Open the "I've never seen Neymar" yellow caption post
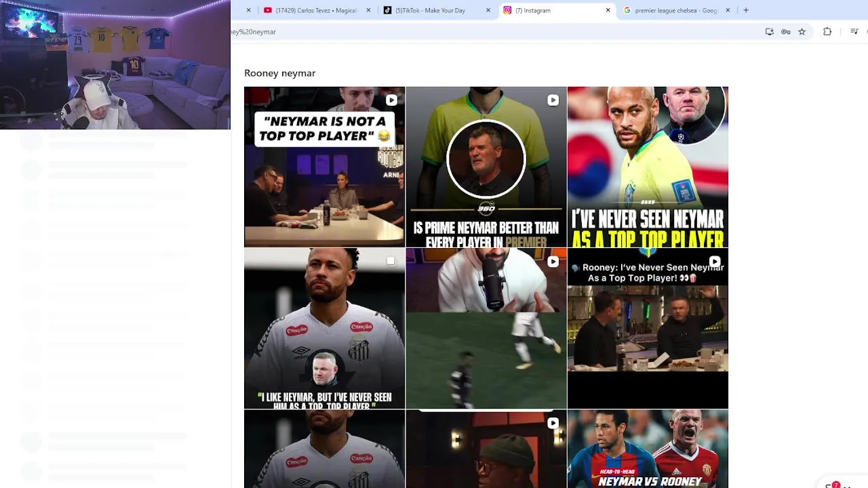The image size is (868, 488). coord(648,167)
